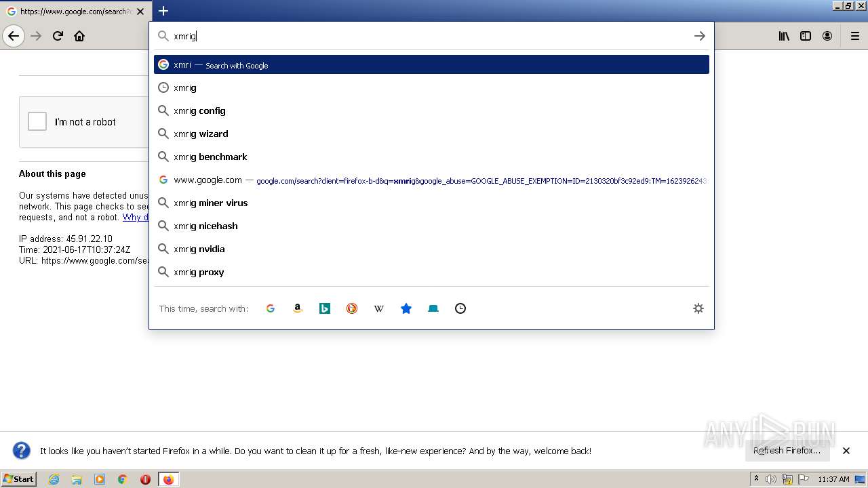
Task: Open a new tab with plus button
Action: pos(163,11)
